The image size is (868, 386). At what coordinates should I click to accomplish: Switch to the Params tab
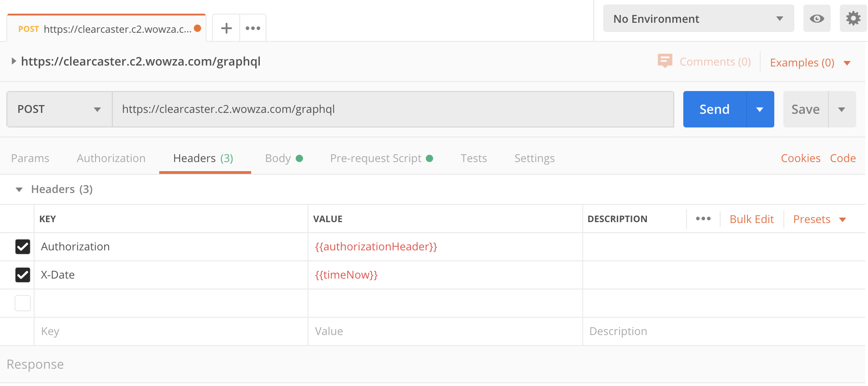[30, 158]
